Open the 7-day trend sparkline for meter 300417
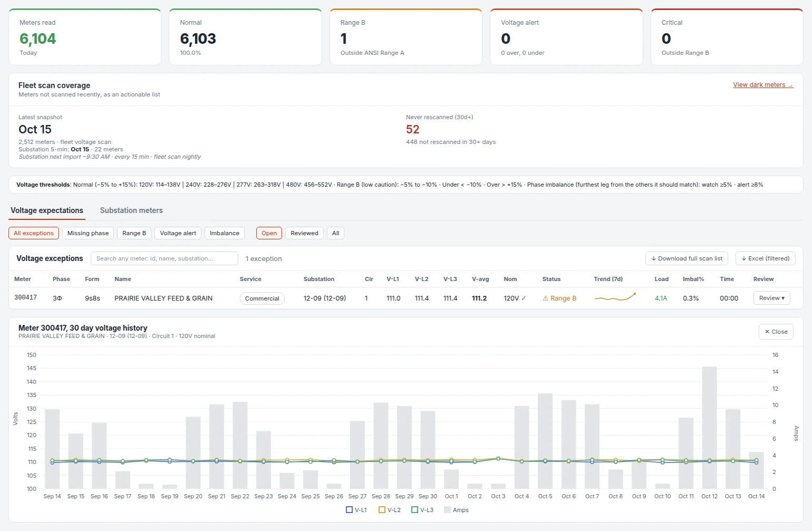This screenshot has height=531, width=812. click(x=615, y=298)
